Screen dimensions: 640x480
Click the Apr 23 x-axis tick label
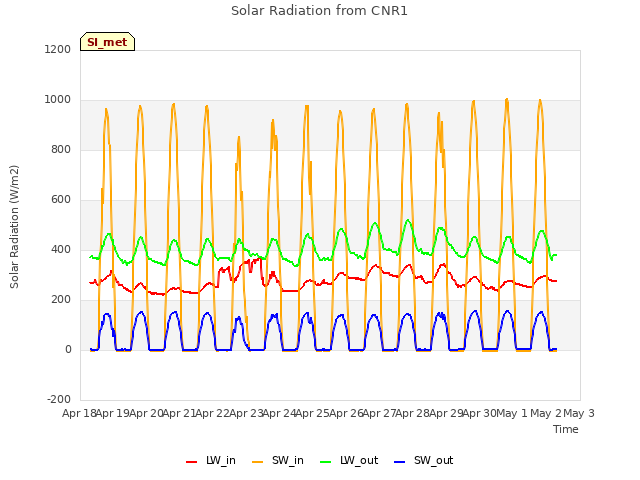pos(246,413)
